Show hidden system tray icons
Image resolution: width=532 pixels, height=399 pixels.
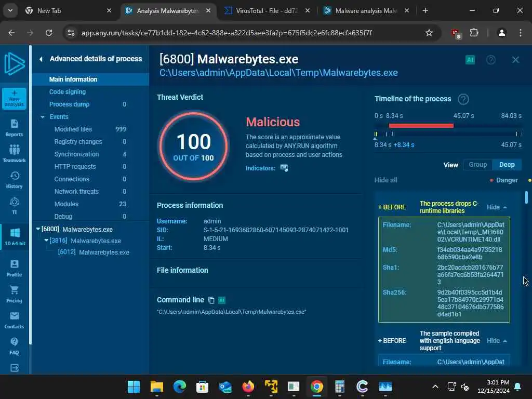click(x=435, y=387)
